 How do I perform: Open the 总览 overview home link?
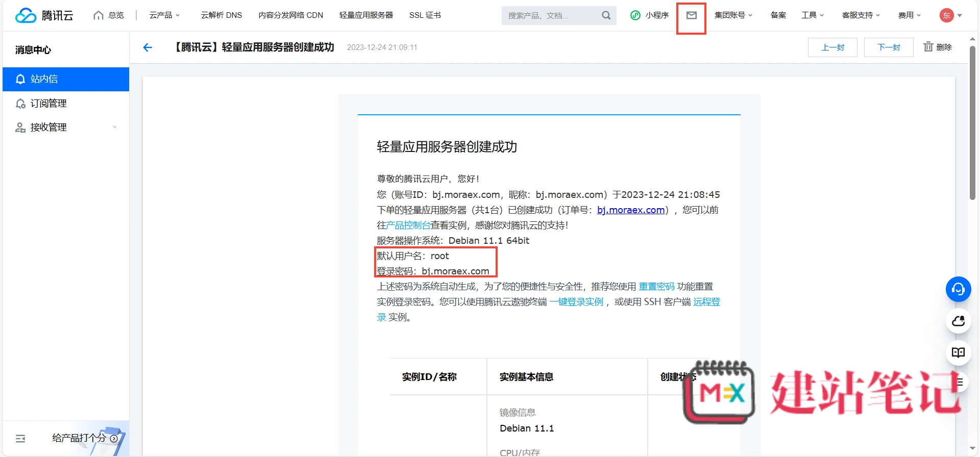109,15
